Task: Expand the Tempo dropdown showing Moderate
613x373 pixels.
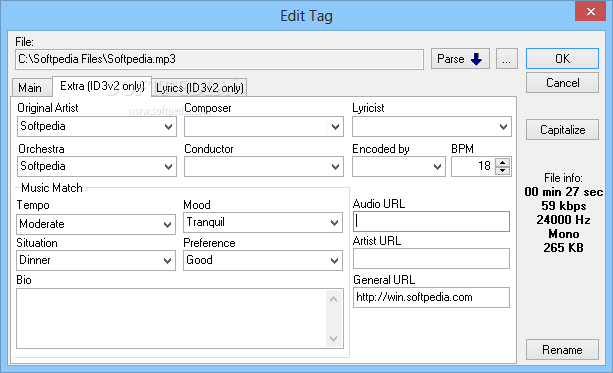Action: click(x=167, y=224)
